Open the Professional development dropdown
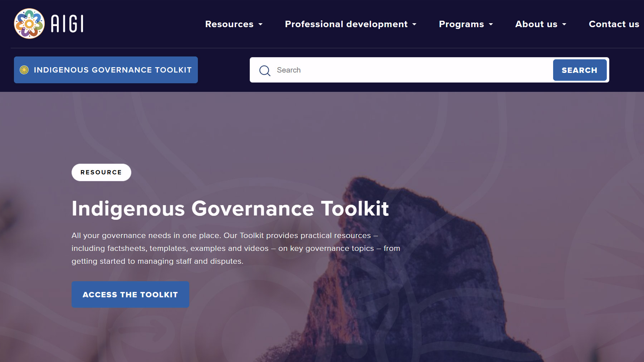Image resolution: width=644 pixels, height=362 pixels. point(351,24)
